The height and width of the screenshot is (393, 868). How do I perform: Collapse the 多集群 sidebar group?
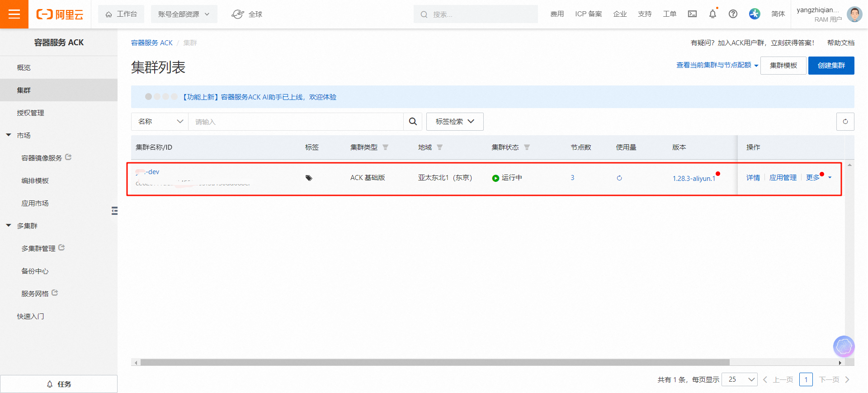[x=9, y=226]
